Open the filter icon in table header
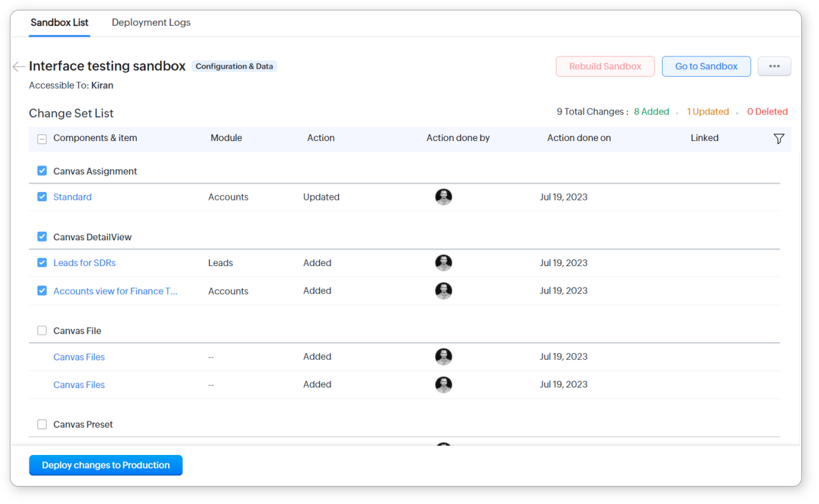This screenshot has height=504, width=819. [x=779, y=139]
